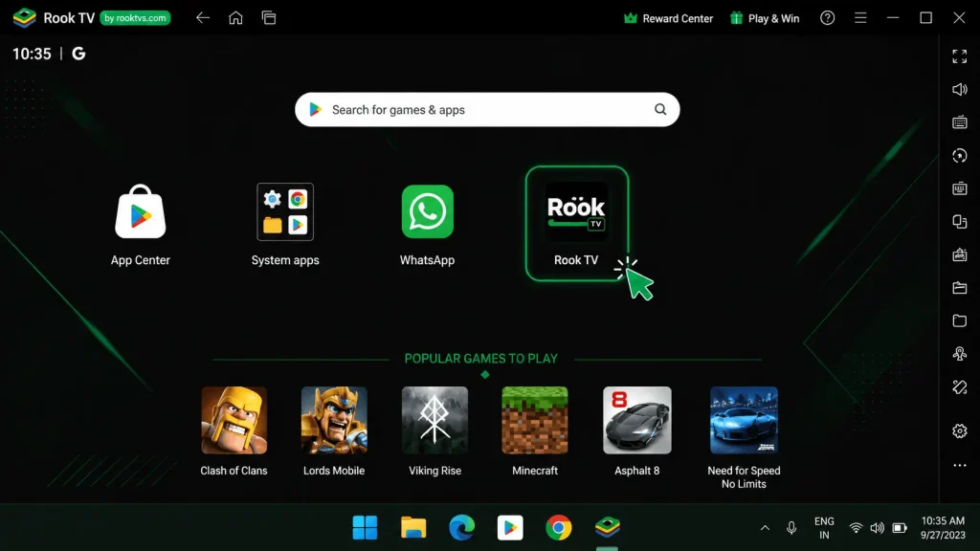Open the Windows Start button
The width and height of the screenshot is (980, 551).
[x=365, y=528]
